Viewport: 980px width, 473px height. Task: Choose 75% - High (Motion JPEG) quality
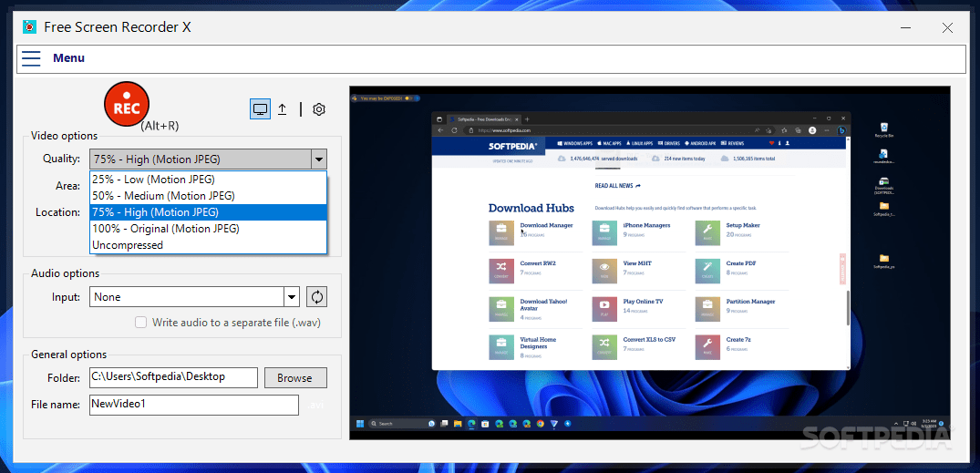click(x=208, y=211)
